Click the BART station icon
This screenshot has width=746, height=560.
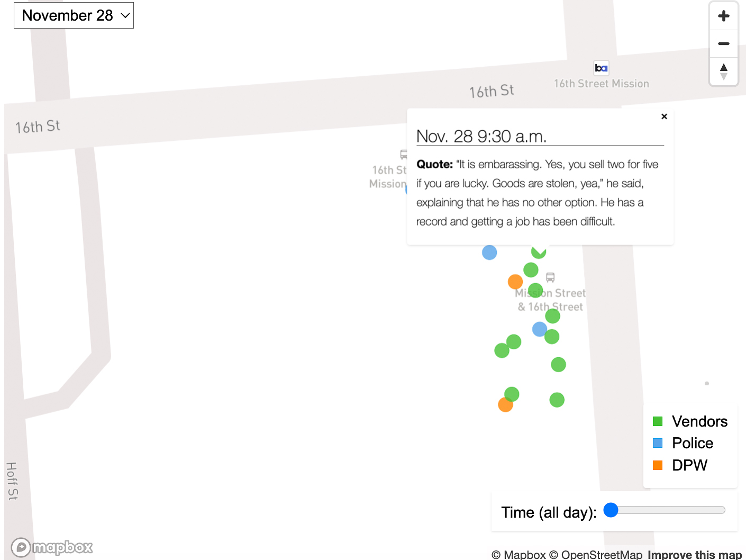click(x=601, y=68)
